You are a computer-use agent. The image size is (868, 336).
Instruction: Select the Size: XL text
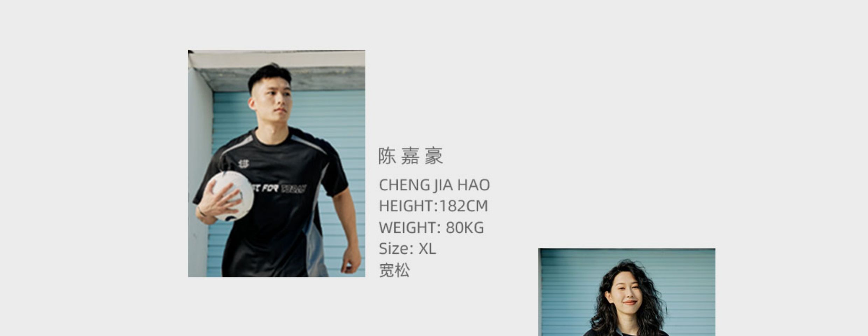[407, 248]
